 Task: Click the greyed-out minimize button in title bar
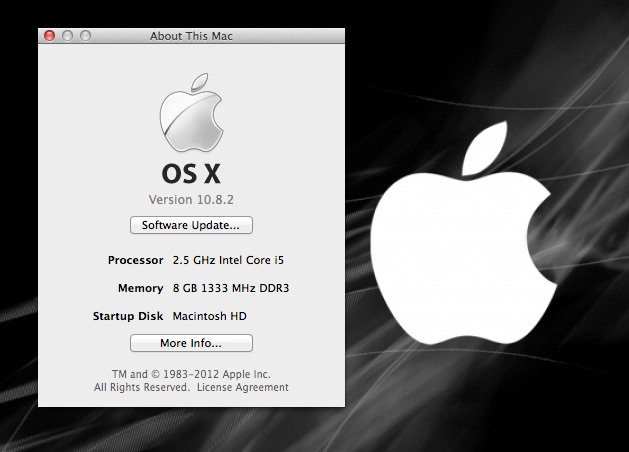point(67,36)
